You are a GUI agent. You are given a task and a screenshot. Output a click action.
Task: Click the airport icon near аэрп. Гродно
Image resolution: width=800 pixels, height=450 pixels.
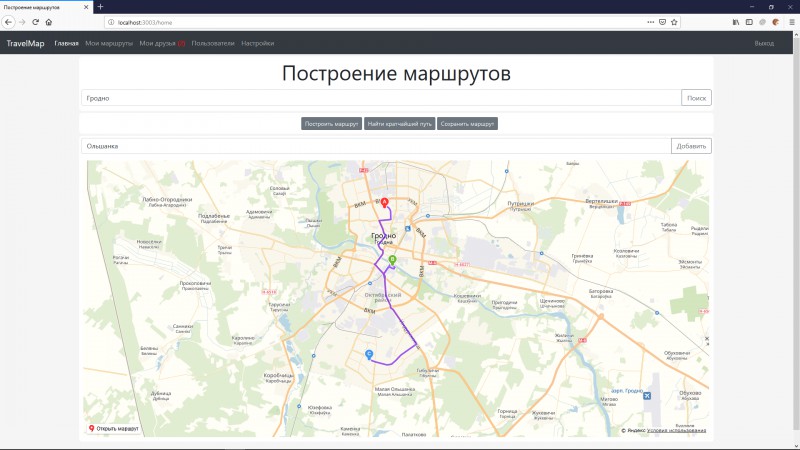647,395
